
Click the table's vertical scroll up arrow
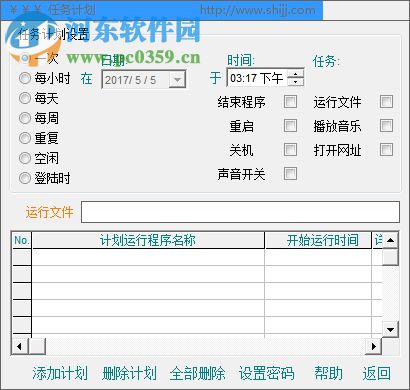click(390, 240)
